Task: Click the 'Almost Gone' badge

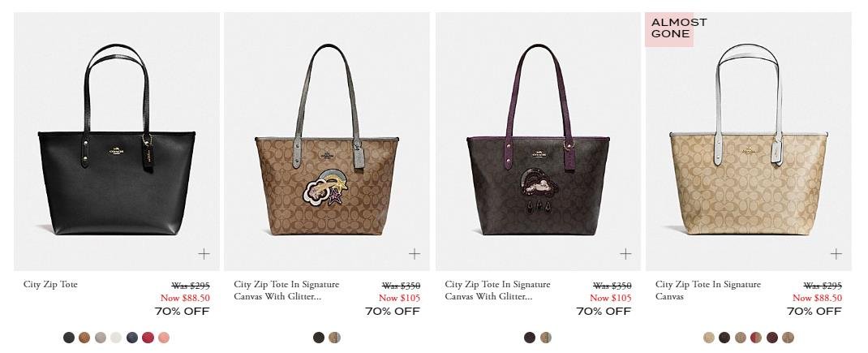Action: [669, 29]
